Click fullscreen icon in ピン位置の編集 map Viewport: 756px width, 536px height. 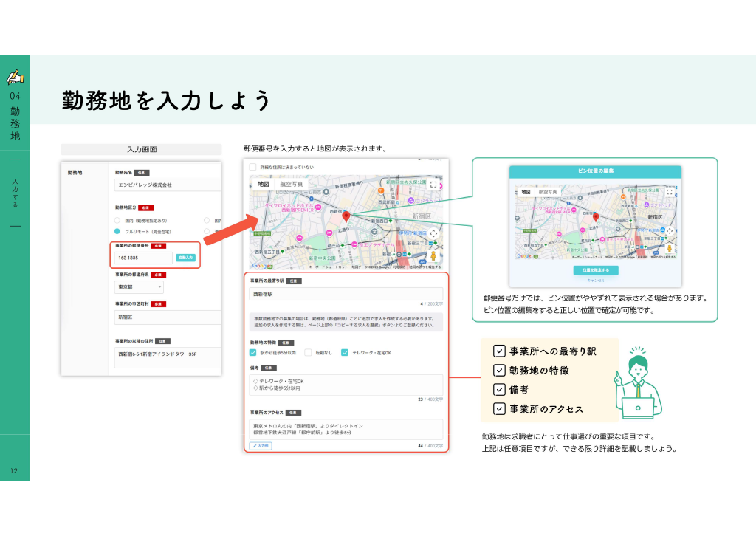669,192
